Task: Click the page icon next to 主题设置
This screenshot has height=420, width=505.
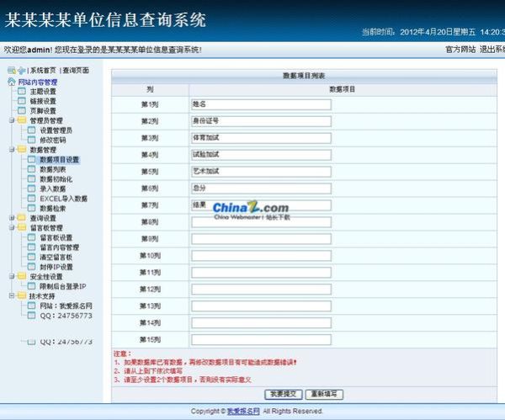Action: [22, 91]
